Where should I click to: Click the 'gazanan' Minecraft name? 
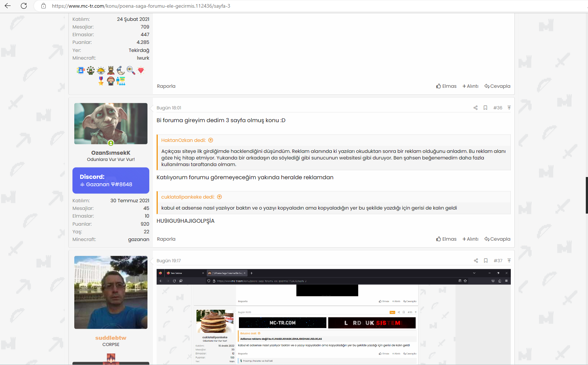[139, 240]
